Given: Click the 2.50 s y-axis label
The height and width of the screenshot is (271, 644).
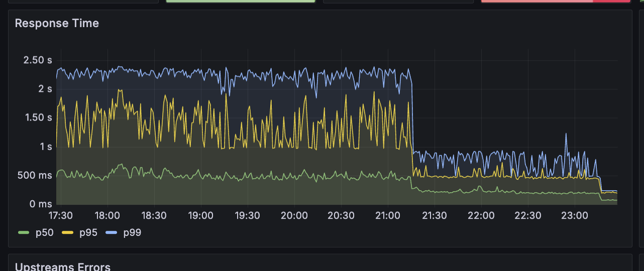Looking at the screenshot, I should pyautogui.click(x=38, y=60).
